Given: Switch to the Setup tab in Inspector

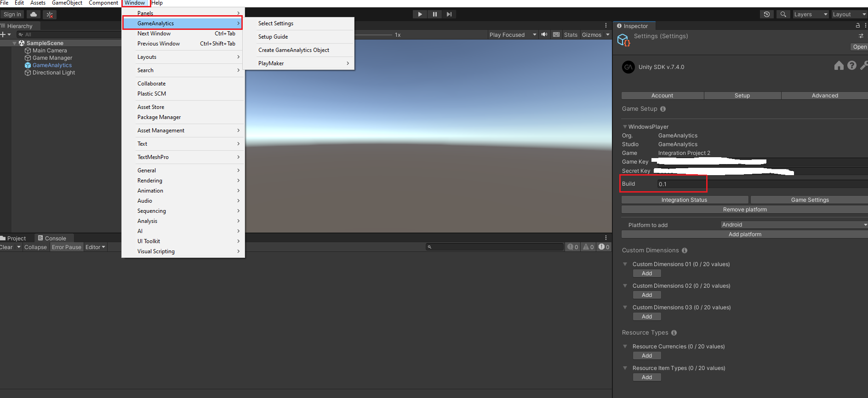Looking at the screenshot, I should (742, 96).
